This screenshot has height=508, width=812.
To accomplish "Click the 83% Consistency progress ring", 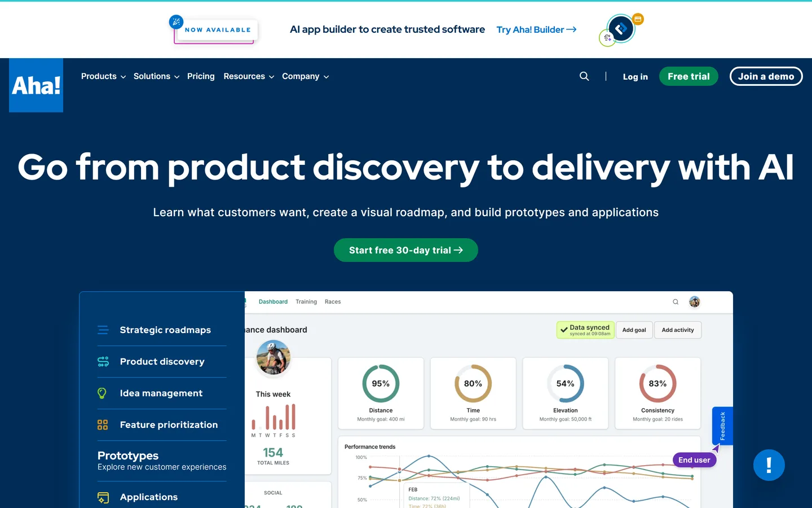I will click(x=657, y=384).
